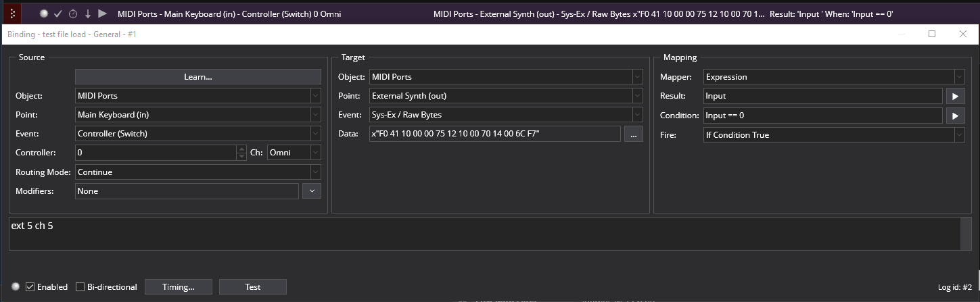Click the Test button
980x302 pixels.
(252, 287)
